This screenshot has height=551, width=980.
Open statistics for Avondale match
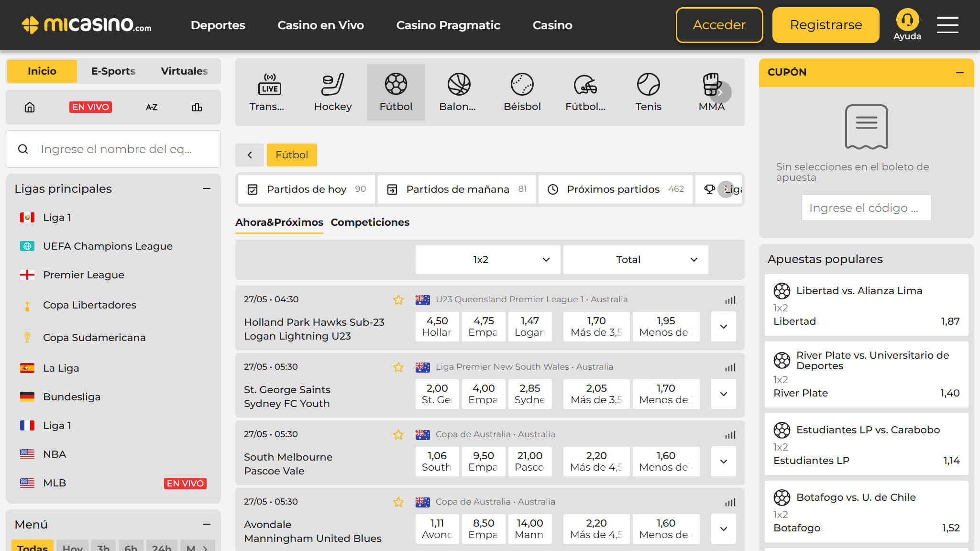(730, 502)
